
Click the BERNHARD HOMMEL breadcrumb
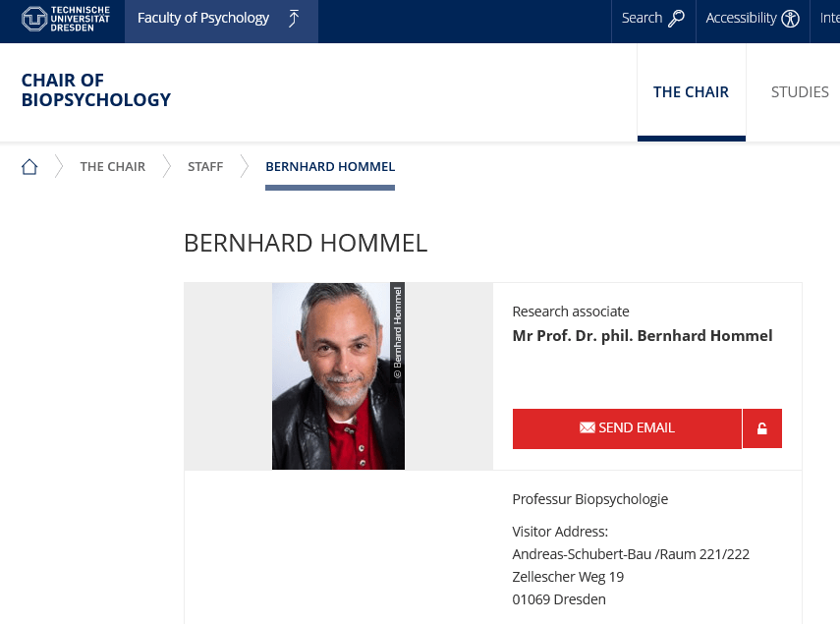330,167
